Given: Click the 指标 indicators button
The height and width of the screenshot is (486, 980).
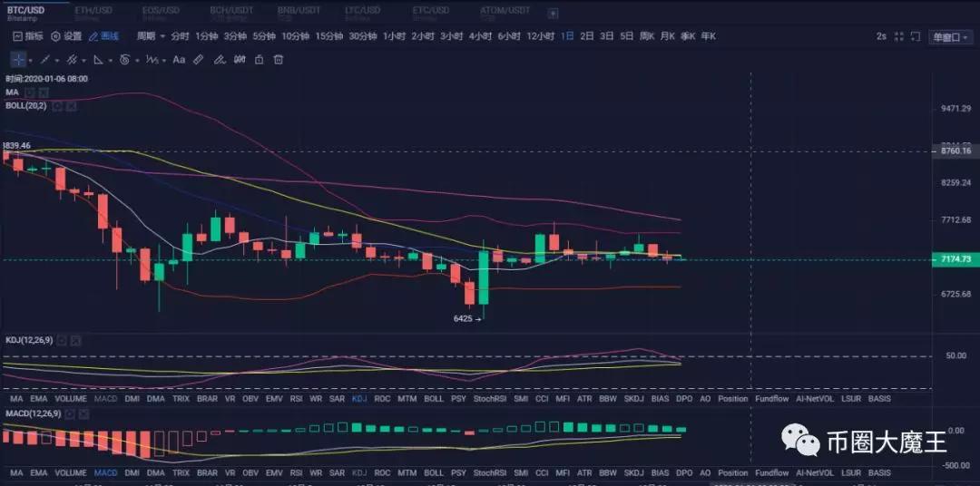Looking at the screenshot, I should point(28,36).
